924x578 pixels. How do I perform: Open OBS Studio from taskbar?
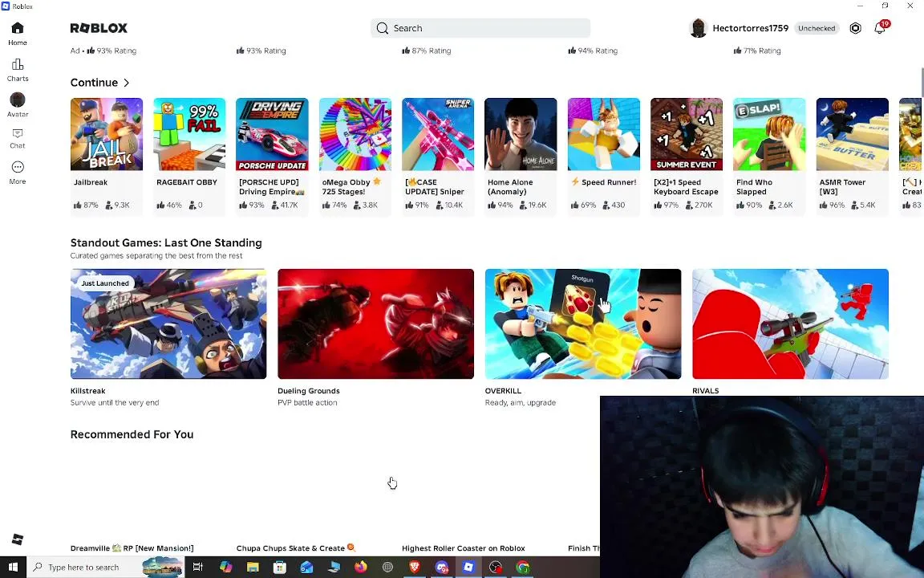pos(496,567)
